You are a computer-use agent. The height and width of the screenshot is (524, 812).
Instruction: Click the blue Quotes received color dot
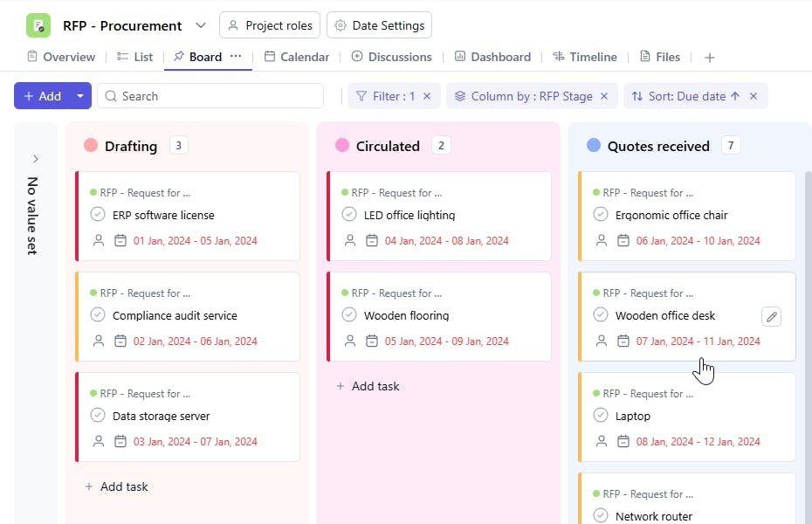(594, 146)
